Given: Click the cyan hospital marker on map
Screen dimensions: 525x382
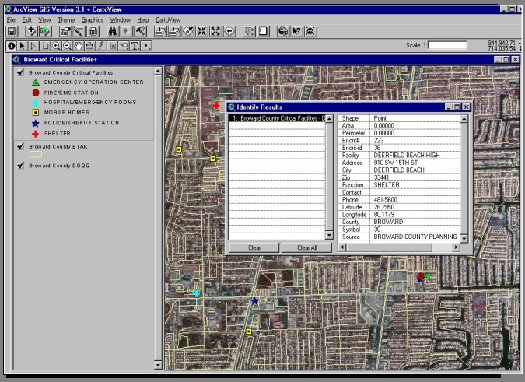Looking at the screenshot, I should point(197,294).
